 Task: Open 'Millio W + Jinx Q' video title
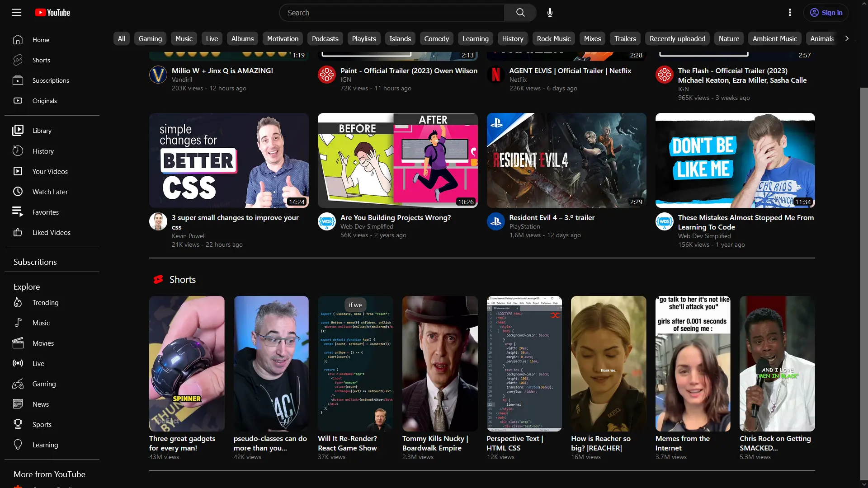point(222,70)
